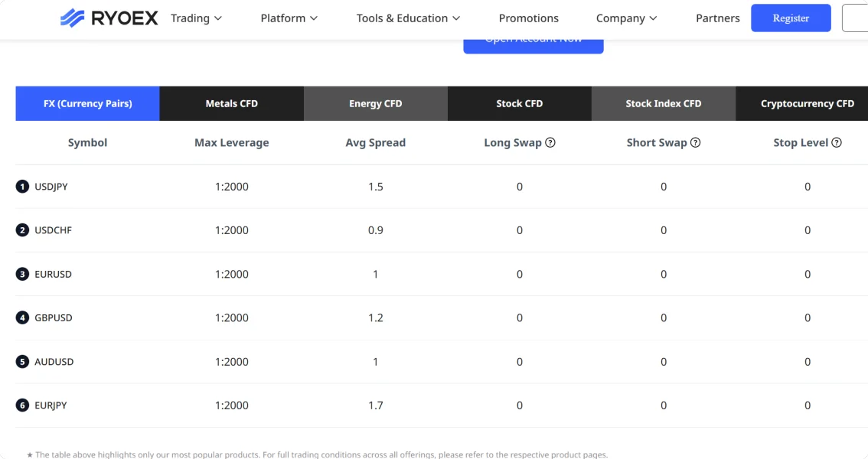Click the Long Swap column header text

tap(513, 143)
